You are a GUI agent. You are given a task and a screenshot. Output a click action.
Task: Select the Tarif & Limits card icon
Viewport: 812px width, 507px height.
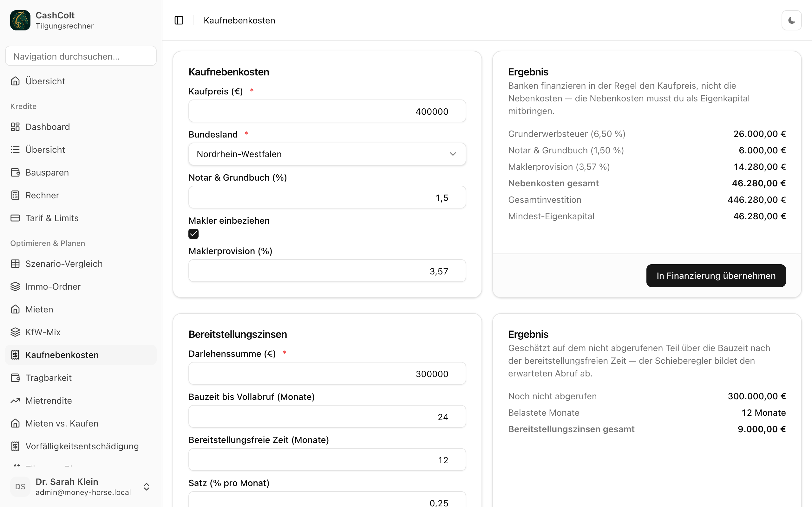tap(15, 218)
